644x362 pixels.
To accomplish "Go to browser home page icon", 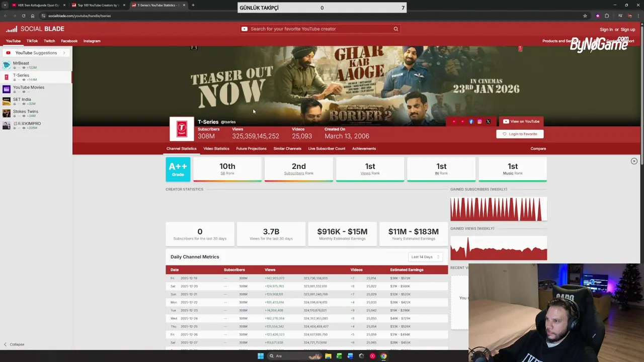I will (33, 16).
